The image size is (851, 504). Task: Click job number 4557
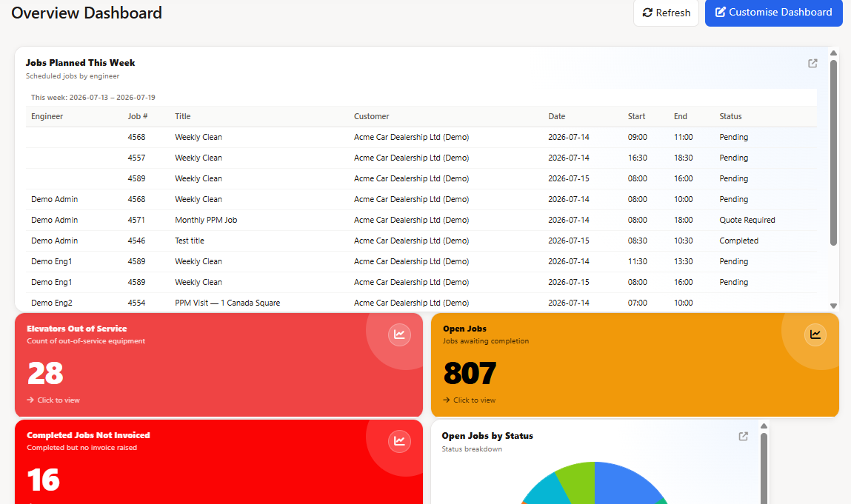coord(136,158)
